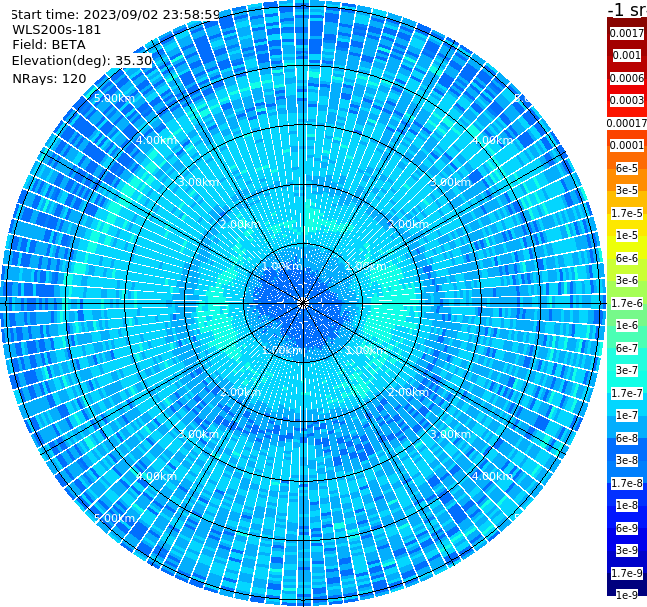
Task: Select the 0.001 colorbar tick label
Action: click(x=627, y=55)
